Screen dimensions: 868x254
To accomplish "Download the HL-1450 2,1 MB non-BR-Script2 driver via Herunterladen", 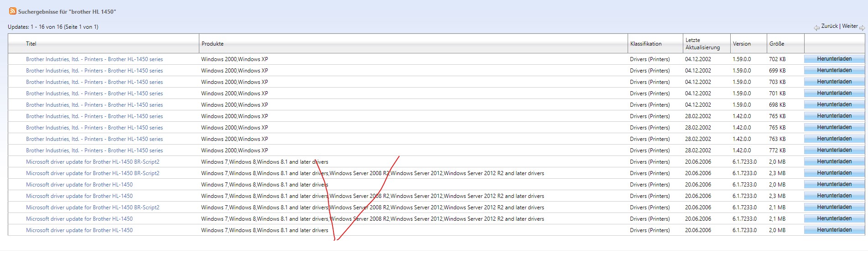I will tap(834, 218).
